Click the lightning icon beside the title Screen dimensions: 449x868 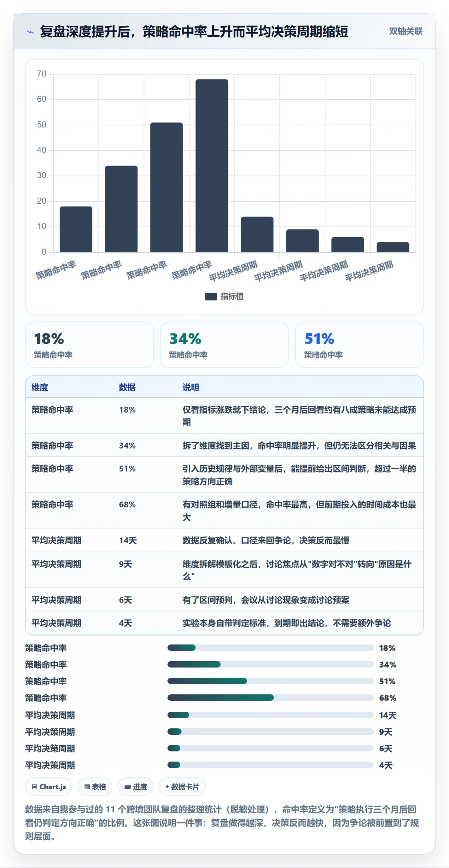pos(31,32)
